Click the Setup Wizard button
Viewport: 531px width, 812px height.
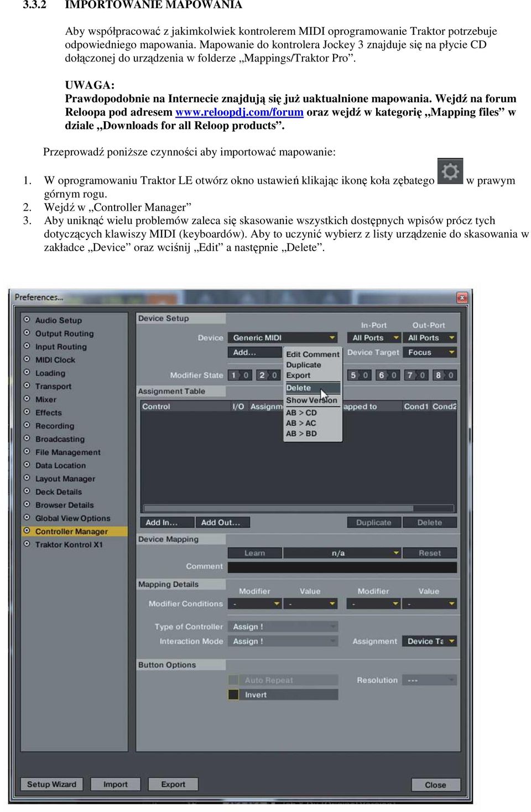(x=51, y=784)
